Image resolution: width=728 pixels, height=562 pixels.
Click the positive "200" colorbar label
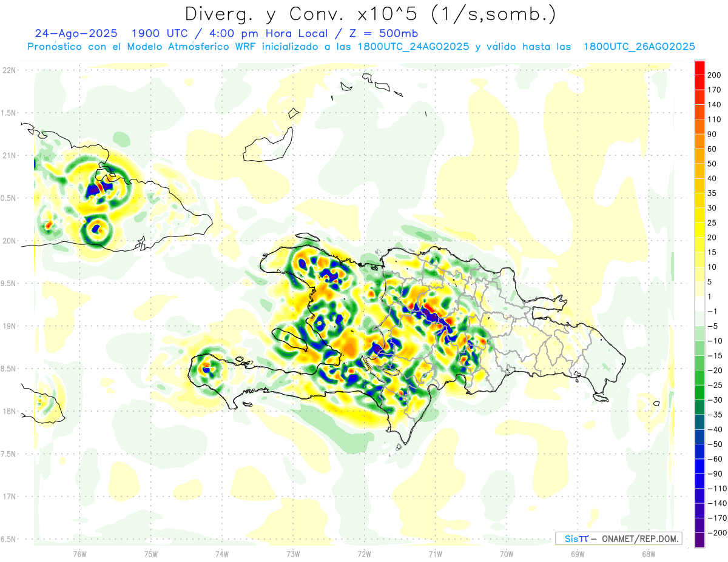715,75
